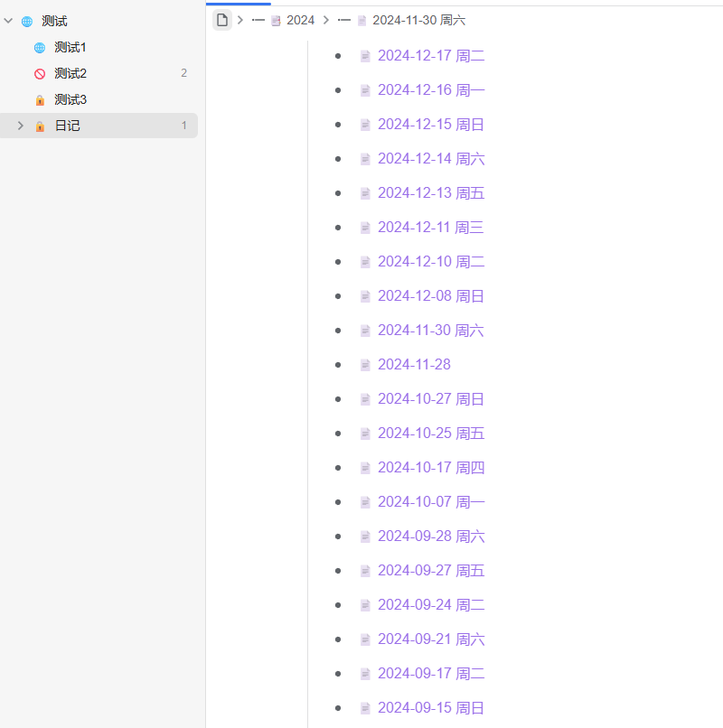Open the 2024-12-13 周五 diary link
The width and height of the screenshot is (723, 728).
coord(431,193)
